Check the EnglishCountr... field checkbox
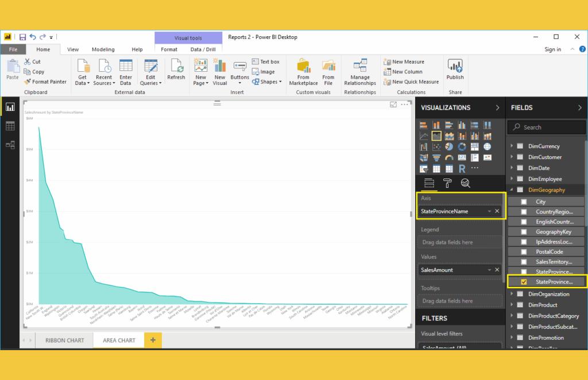The height and width of the screenshot is (380, 588). [x=524, y=222]
